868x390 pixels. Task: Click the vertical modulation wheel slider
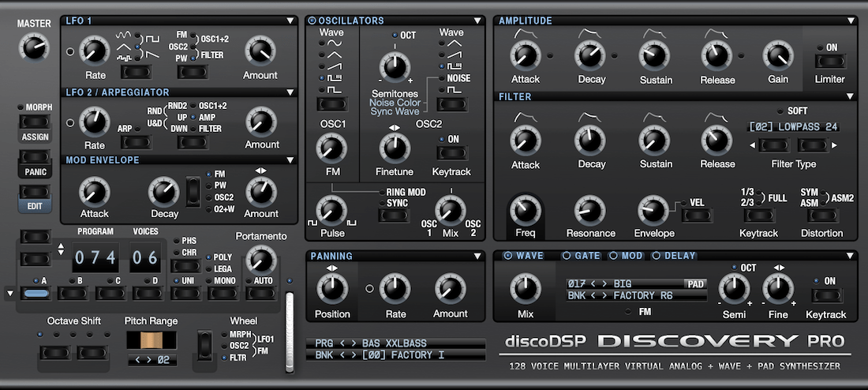coord(290,332)
